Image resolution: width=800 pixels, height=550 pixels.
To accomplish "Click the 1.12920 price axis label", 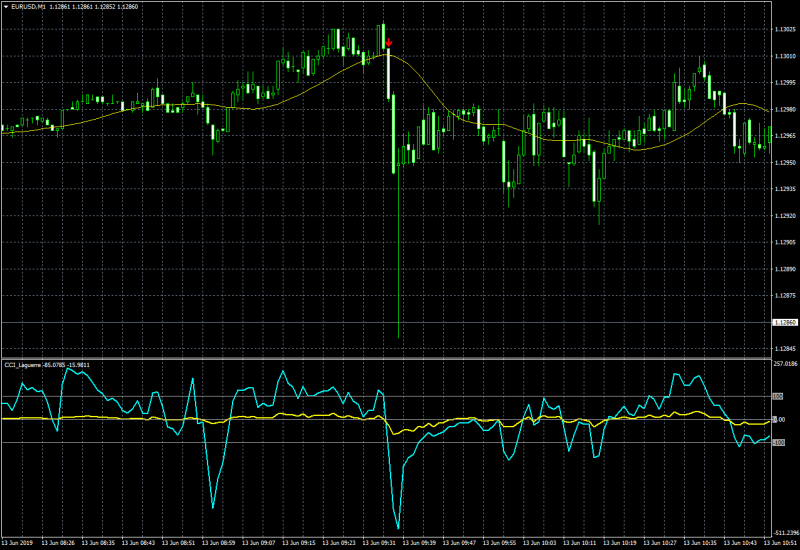I will click(785, 216).
